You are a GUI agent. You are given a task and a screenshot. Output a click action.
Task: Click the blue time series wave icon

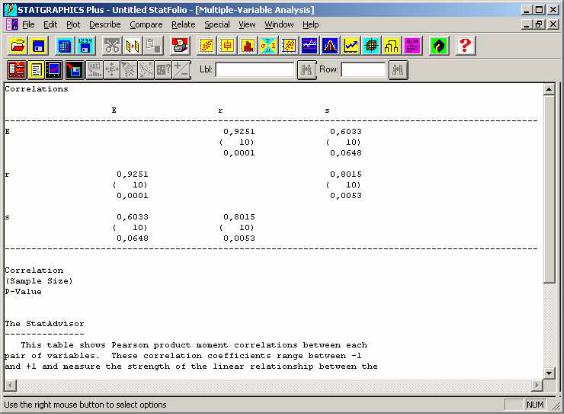coord(309,46)
